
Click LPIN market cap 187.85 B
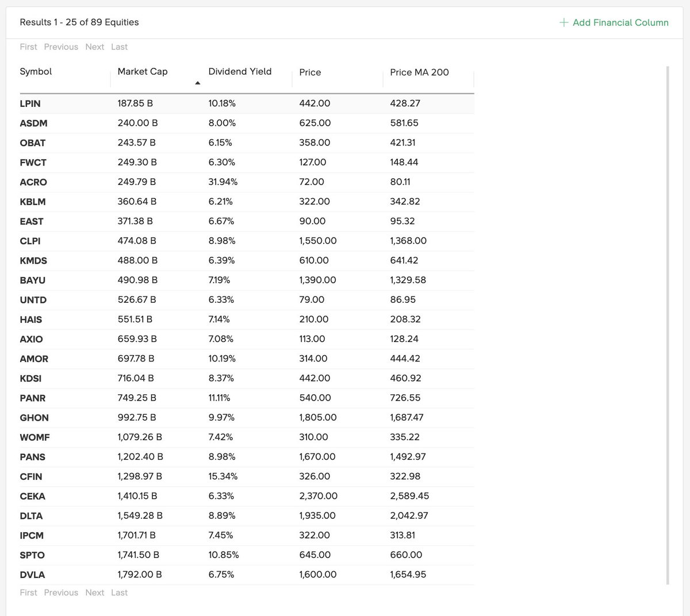(x=135, y=103)
